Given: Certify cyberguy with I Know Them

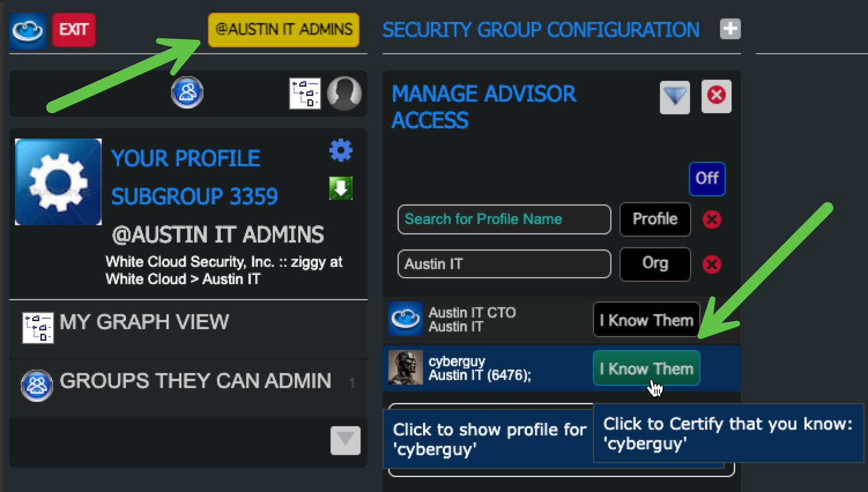Looking at the screenshot, I should pos(646,368).
